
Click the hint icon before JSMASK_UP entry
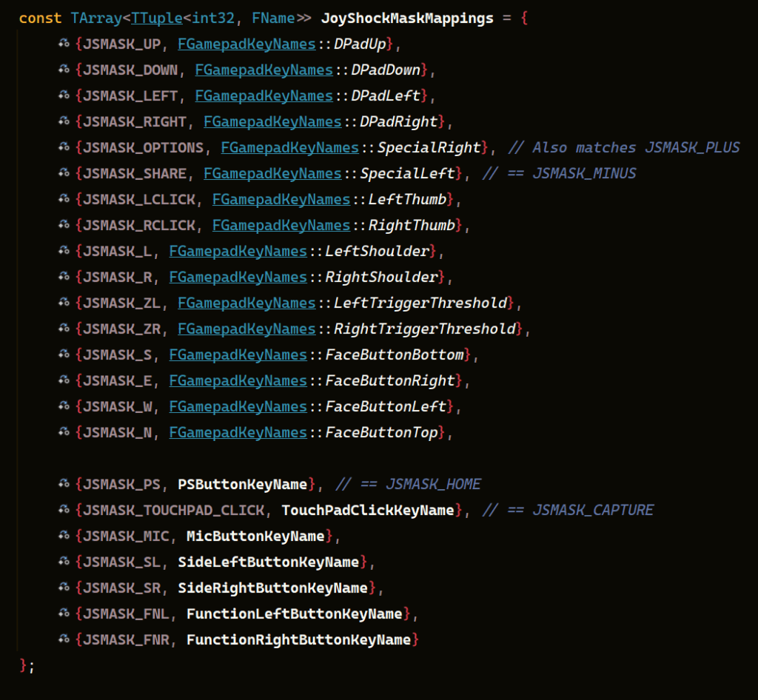pos(64,44)
